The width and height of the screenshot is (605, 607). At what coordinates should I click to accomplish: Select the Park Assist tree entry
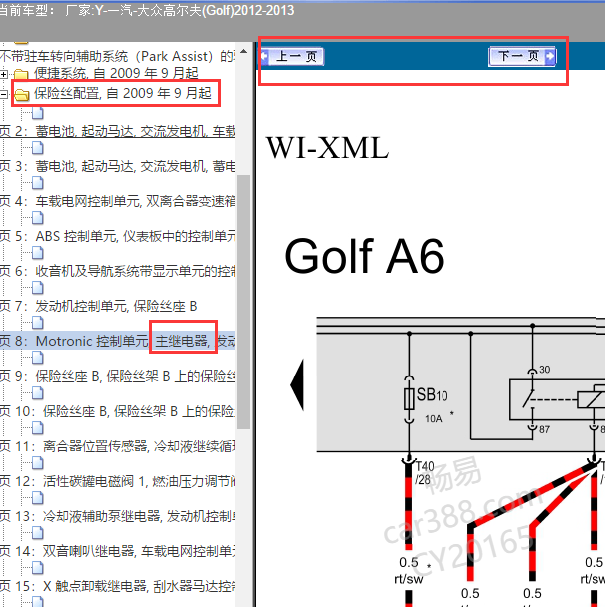(x=117, y=57)
